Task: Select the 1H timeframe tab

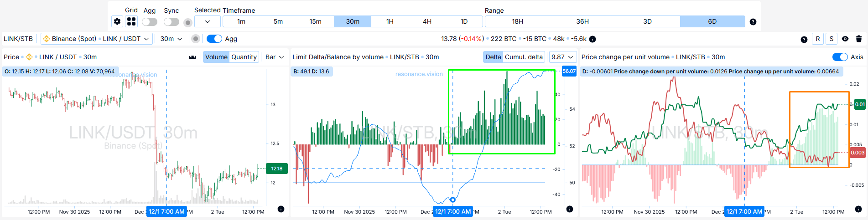Action: point(390,21)
